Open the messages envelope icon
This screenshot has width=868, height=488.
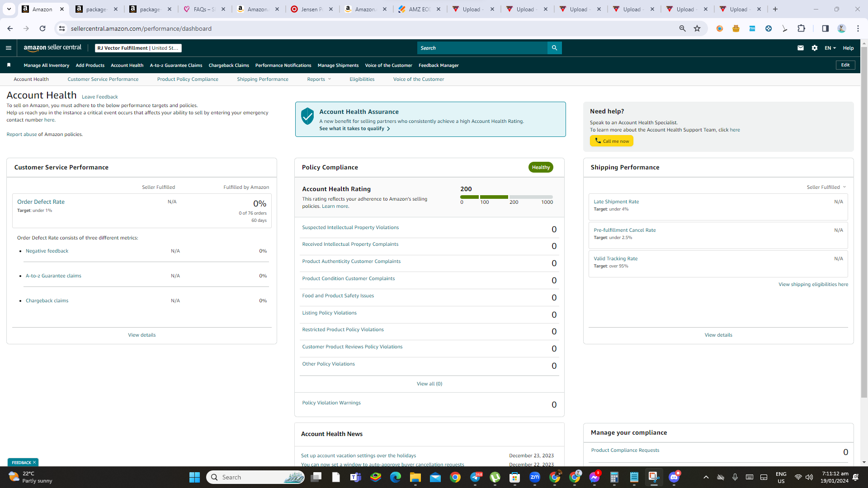pyautogui.click(x=801, y=48)
